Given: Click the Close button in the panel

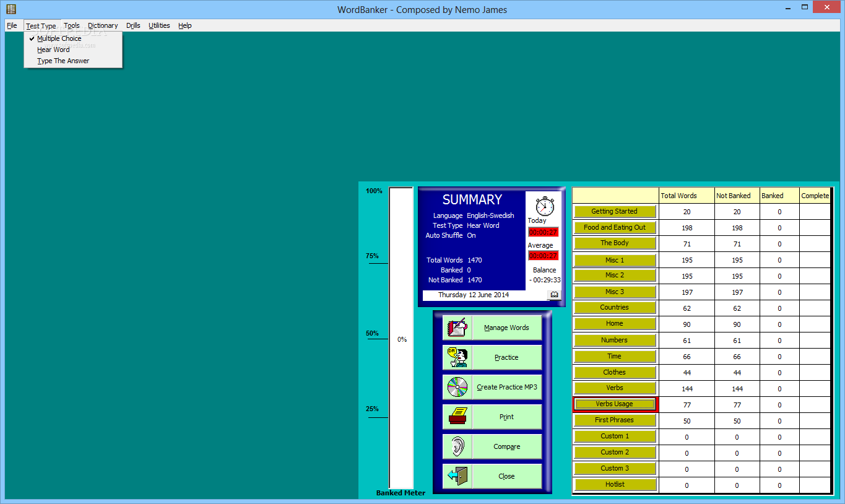Looking at the screenshot, I should (x=506, y=476).
